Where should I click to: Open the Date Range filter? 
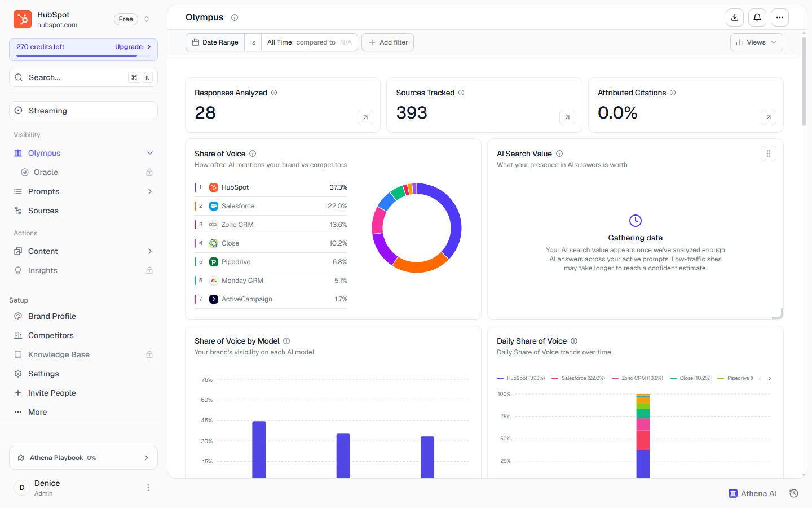(x=215, y=42)
